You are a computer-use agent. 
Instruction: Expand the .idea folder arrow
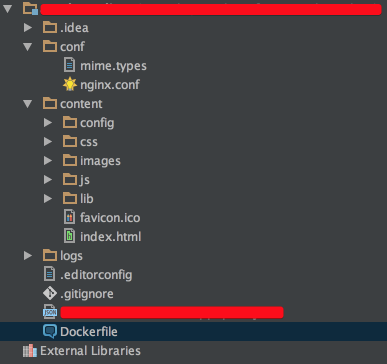pos(28,28)
